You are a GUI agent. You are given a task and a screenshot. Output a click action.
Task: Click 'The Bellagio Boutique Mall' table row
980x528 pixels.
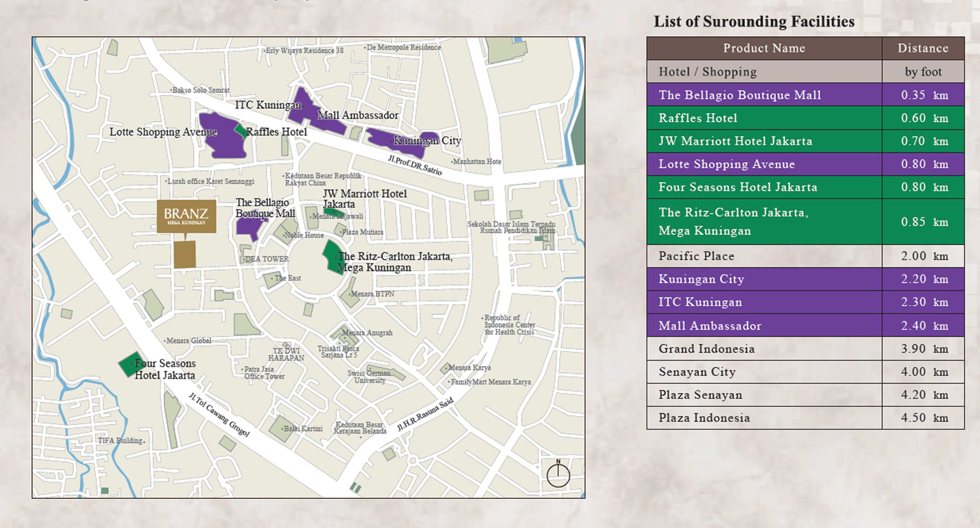tap(805, 95)
